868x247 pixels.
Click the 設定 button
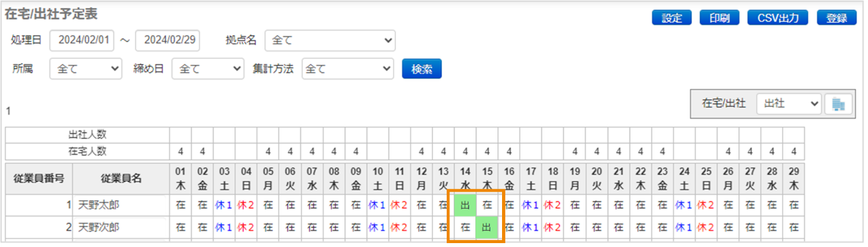click(671, 18)
